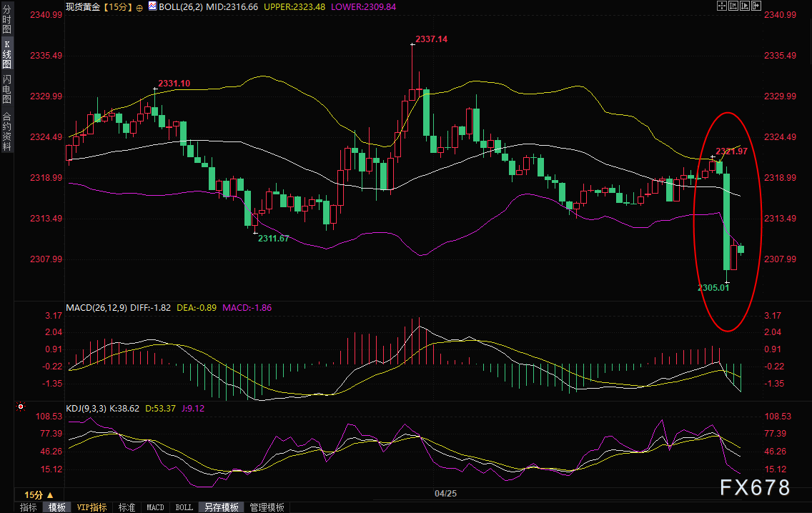
Task: Open the MACD(26,12,9) indicator settings label
Action: click(x=98, y=308)
